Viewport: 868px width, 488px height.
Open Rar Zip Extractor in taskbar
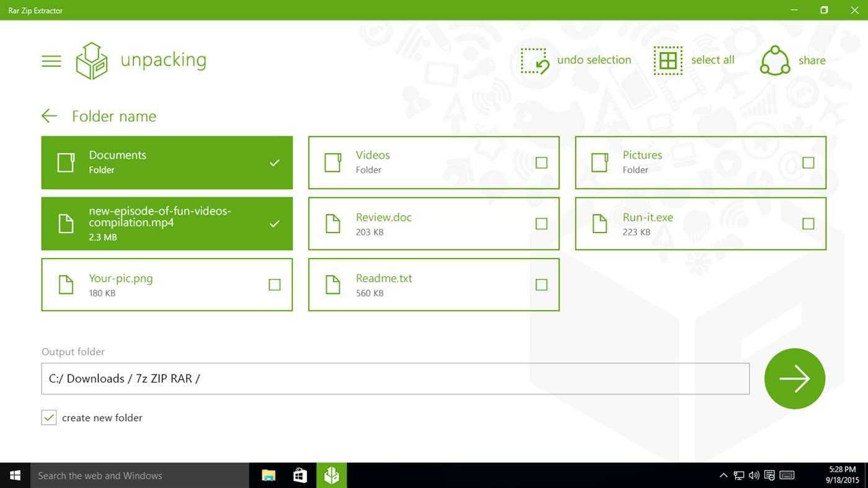tap(331, 476)
